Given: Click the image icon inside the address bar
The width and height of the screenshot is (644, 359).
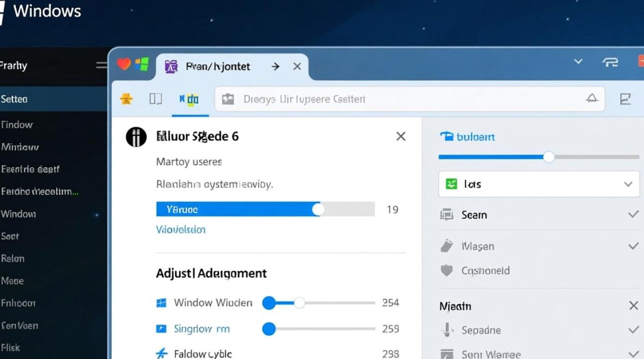Looking at the screenshot, I should pyautogui.click(x=227, y=99).
